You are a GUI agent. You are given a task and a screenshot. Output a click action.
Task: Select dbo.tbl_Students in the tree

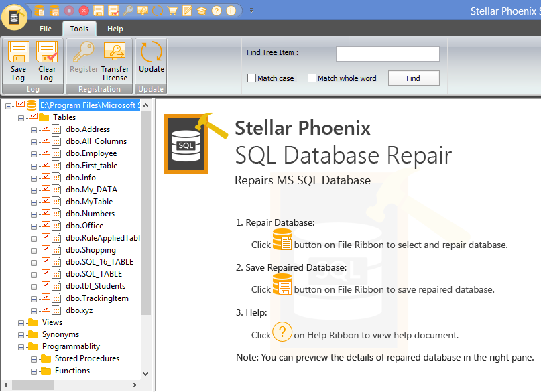(x=96, y=286)
